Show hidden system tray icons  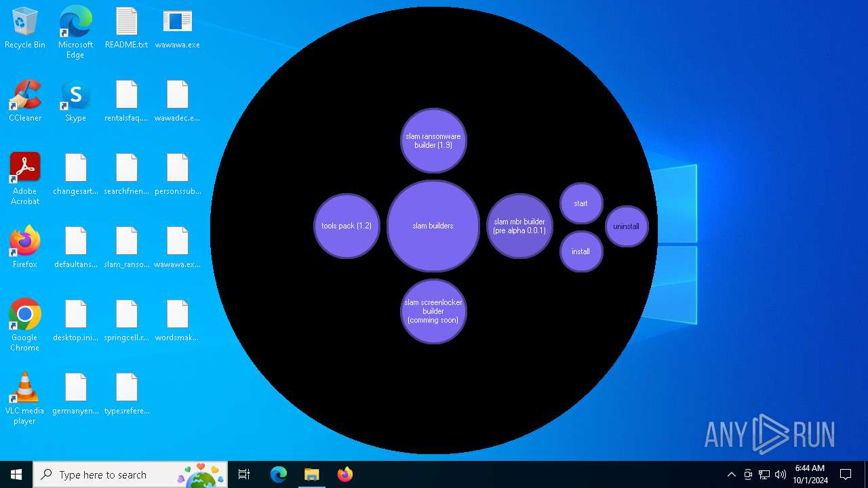[x=731, y=474]
